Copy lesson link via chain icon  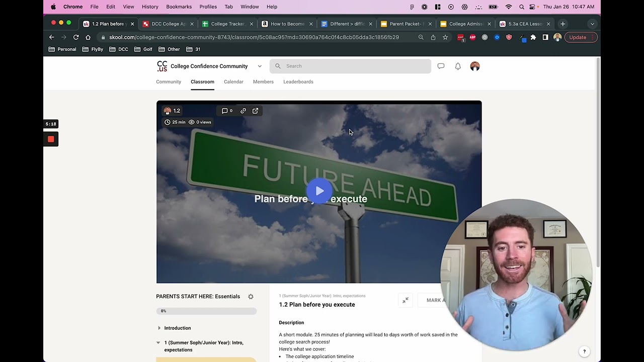[x=243, y=111]
